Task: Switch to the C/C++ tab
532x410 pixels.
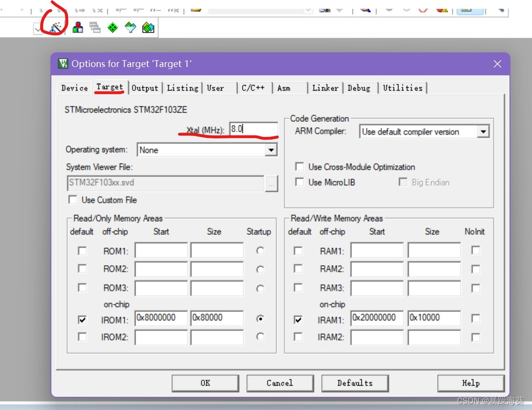Action: click(x=254, y=88)
